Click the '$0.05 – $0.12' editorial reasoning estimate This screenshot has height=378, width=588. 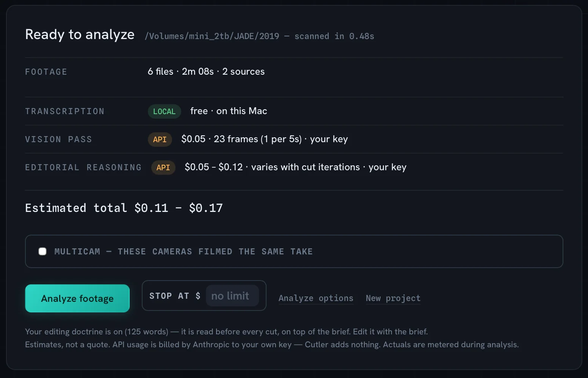(213, 167)
